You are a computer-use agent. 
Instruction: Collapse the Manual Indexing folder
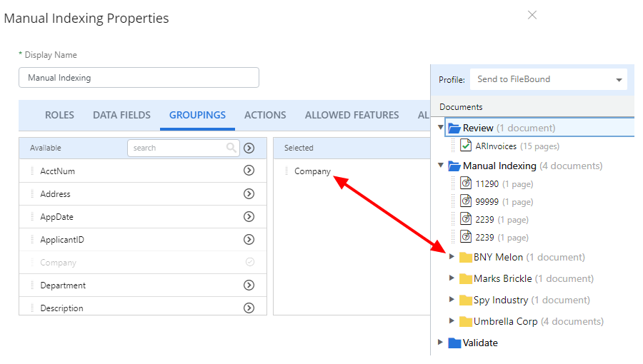click(441, 166)
